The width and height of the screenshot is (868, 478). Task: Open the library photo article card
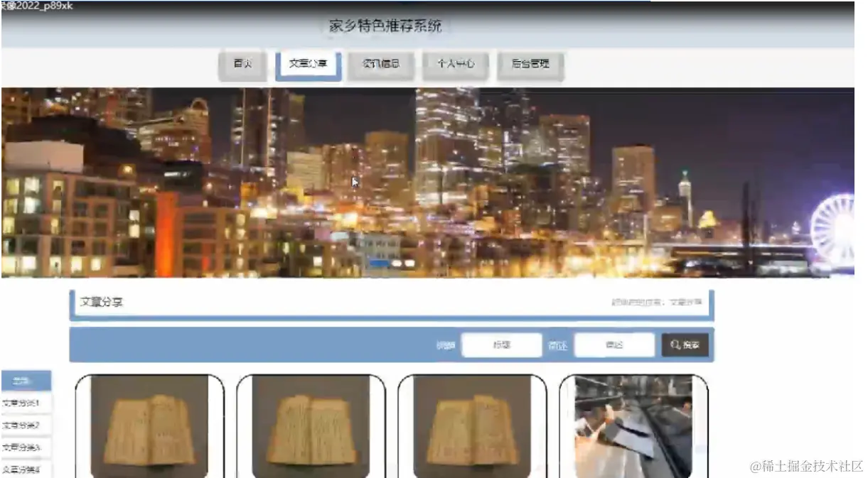(633, 426)
